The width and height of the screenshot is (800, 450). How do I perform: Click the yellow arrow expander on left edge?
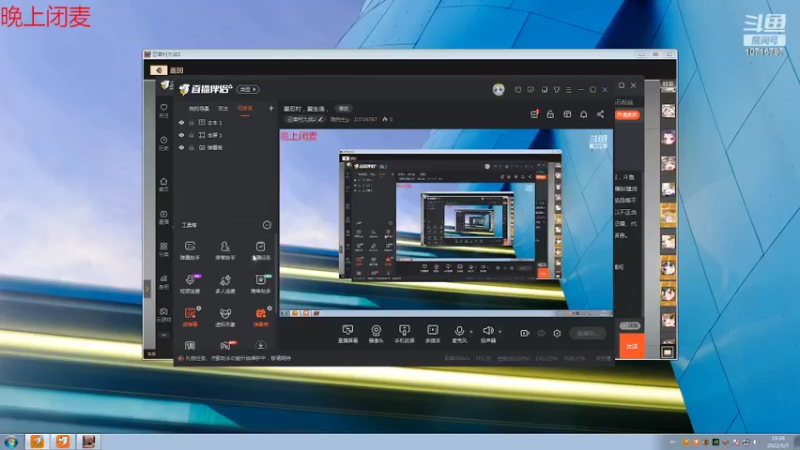[x=147, y=289]
